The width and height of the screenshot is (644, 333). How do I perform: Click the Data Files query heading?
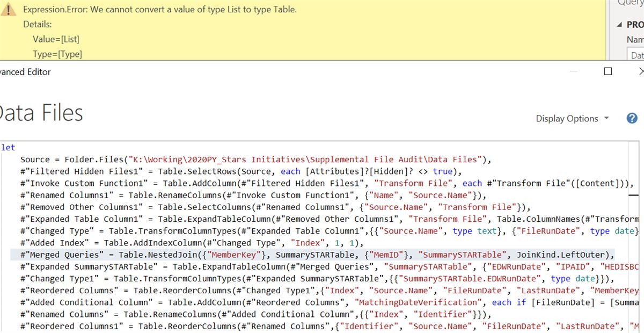pos(42,113)
